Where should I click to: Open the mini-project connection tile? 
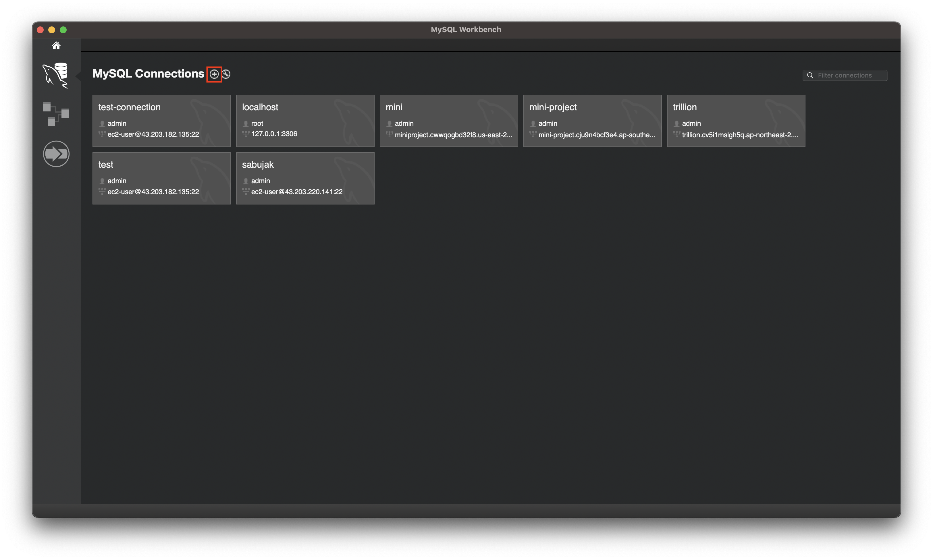(592, 121)
